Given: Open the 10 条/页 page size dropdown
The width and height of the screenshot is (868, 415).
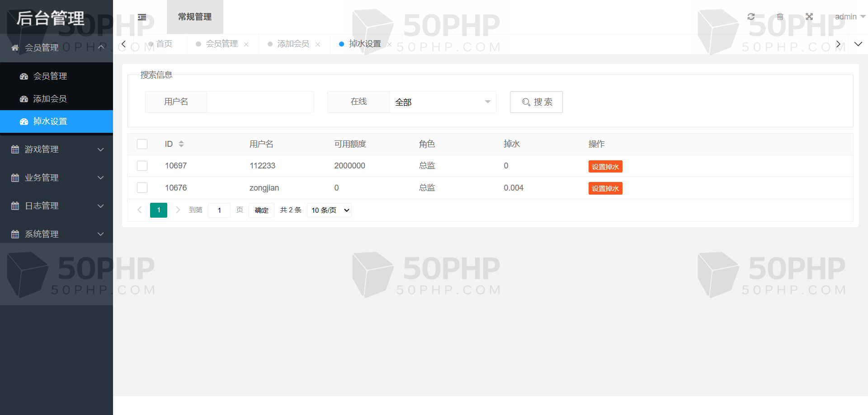Looking at the screenshot, I should pos(329,210).
